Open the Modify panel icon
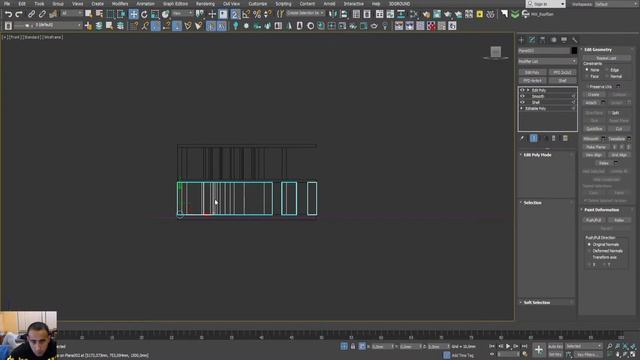This screenshot has height=360, width=640. click(532, 40)
